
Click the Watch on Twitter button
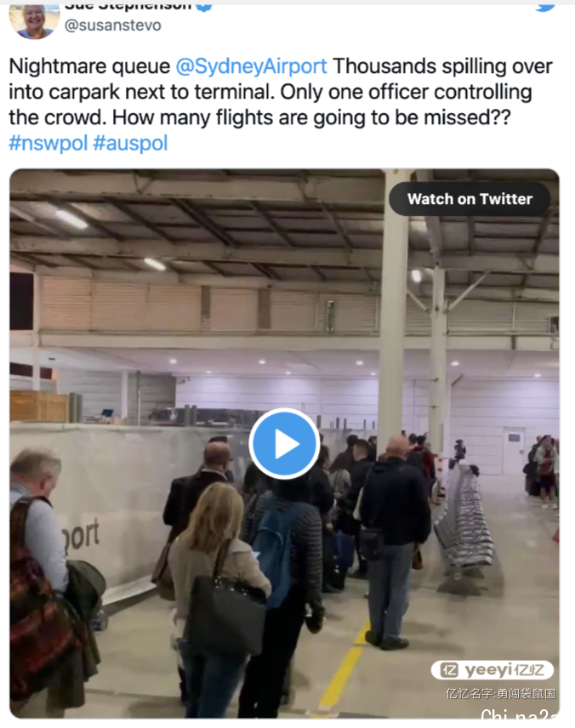pyautogui.click(x=470, y=199)
